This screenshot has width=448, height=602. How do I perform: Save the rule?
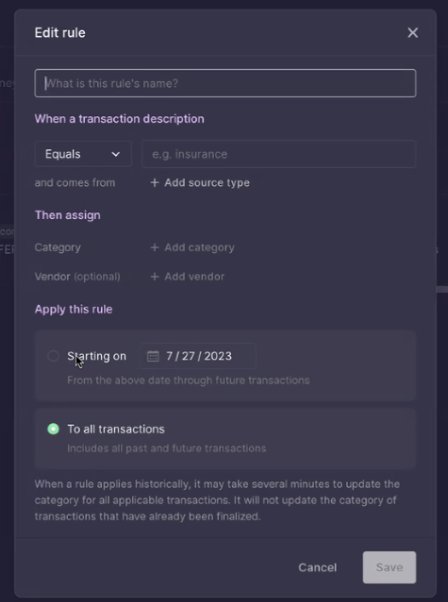point(389,567)
